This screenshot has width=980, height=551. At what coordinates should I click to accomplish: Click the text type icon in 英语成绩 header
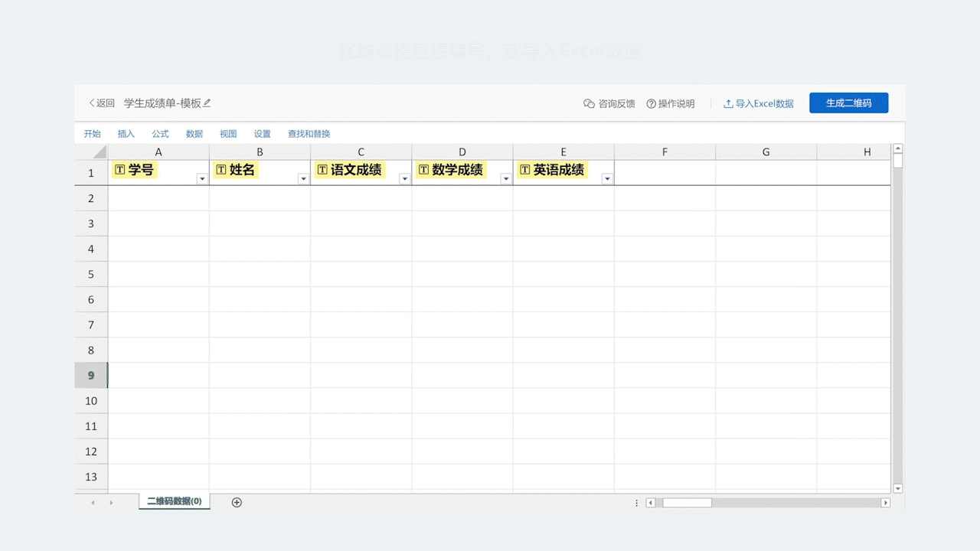[524, 170]
